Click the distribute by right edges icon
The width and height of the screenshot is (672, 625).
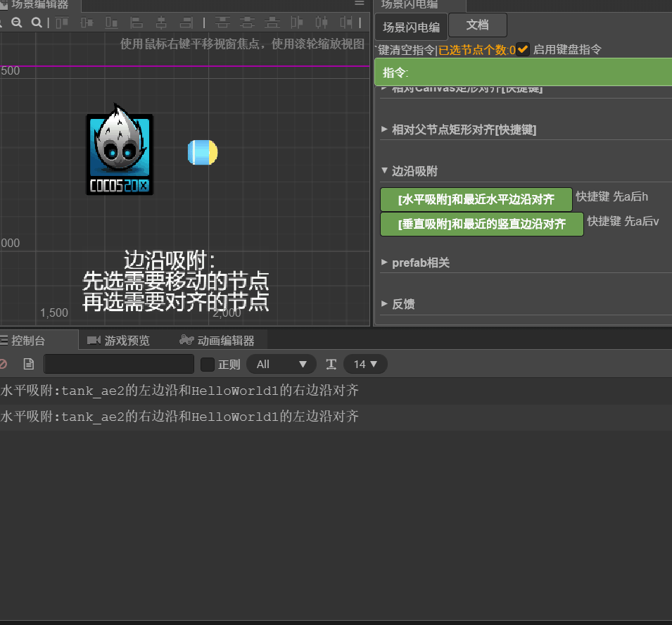point(346,23)
